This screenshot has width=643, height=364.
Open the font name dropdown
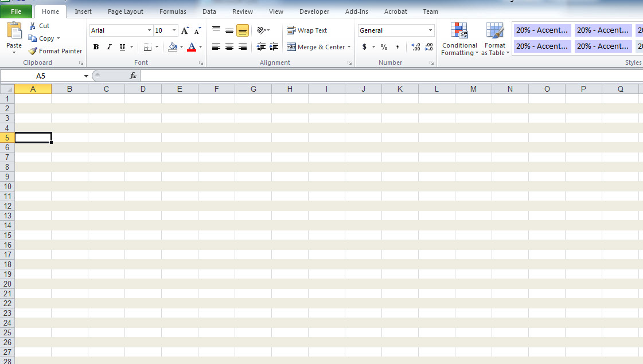tap(149, 30)
